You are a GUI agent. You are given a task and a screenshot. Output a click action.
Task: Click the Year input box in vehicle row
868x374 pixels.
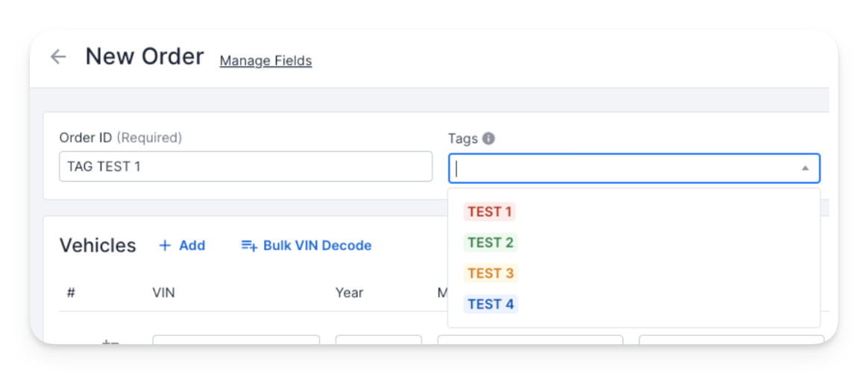tap(379, 340)
